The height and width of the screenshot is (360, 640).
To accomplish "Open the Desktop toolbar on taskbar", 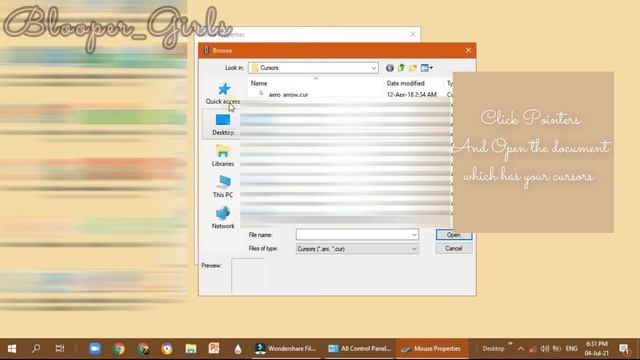I will [493, 349].
